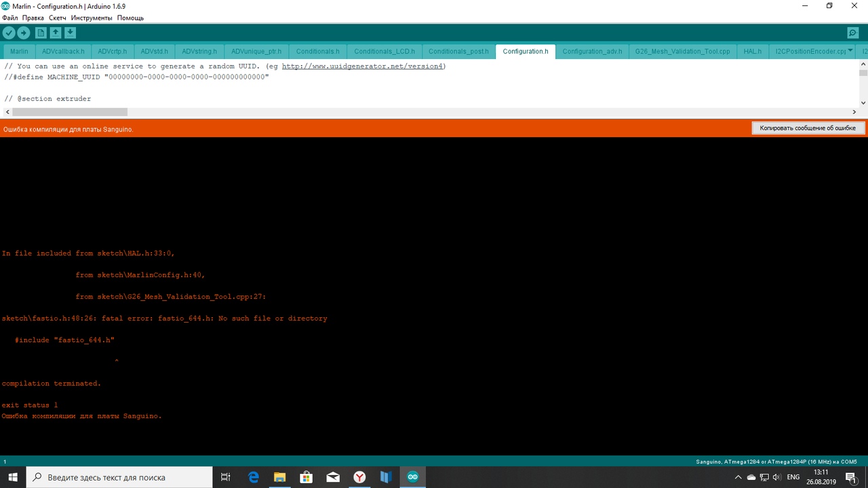Image resolution: width=868 pixels, height=488 pixels.
Task: Select the HAL.h tab
Action: click(752, 52)
